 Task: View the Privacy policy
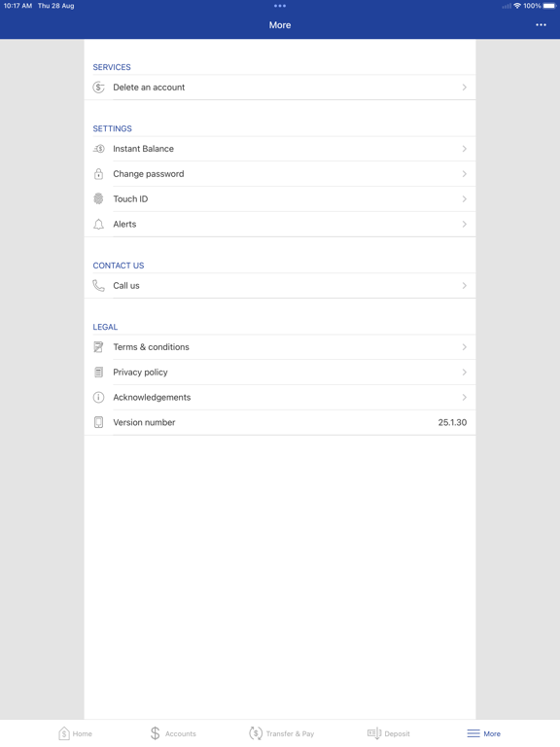tap(280, 373)
